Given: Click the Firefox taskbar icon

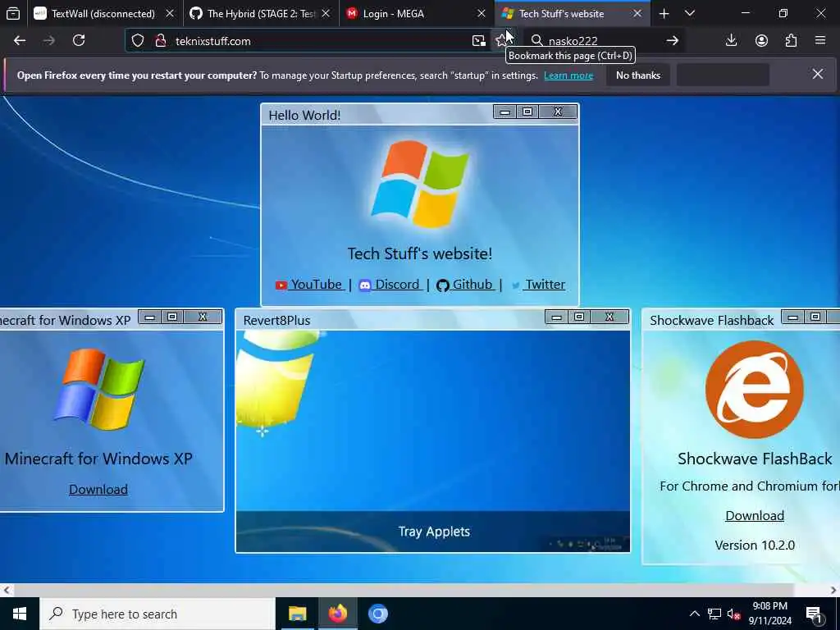Looking at the screenshot, I should point(337,614).
